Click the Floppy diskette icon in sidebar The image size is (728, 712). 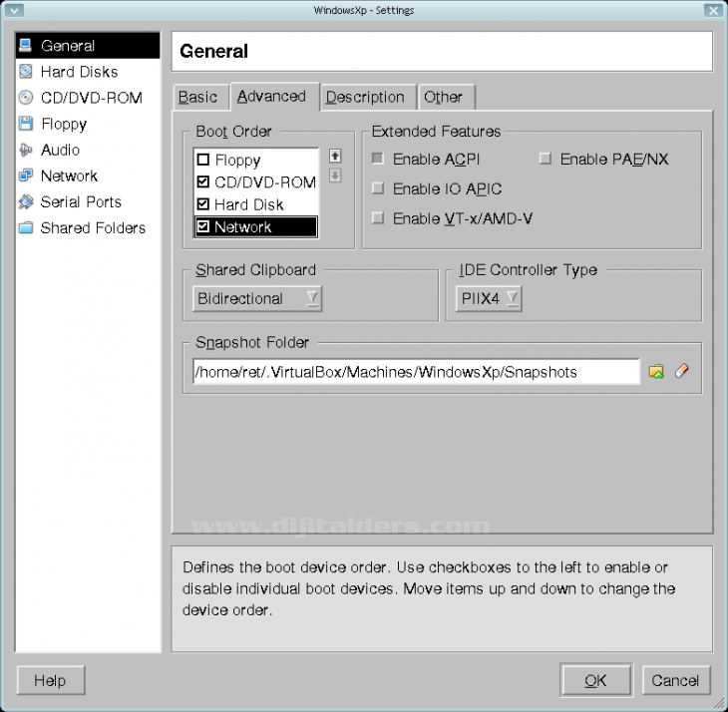(26, 123)
